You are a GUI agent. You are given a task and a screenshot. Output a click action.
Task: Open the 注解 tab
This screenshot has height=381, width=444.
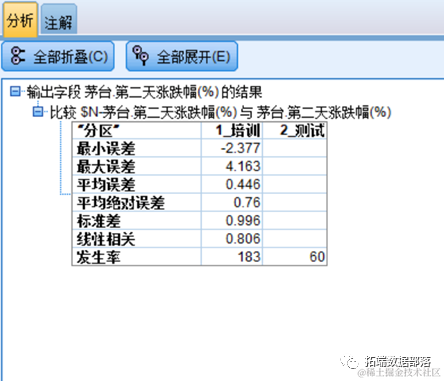pyautogui.click(x=59, y=20)
